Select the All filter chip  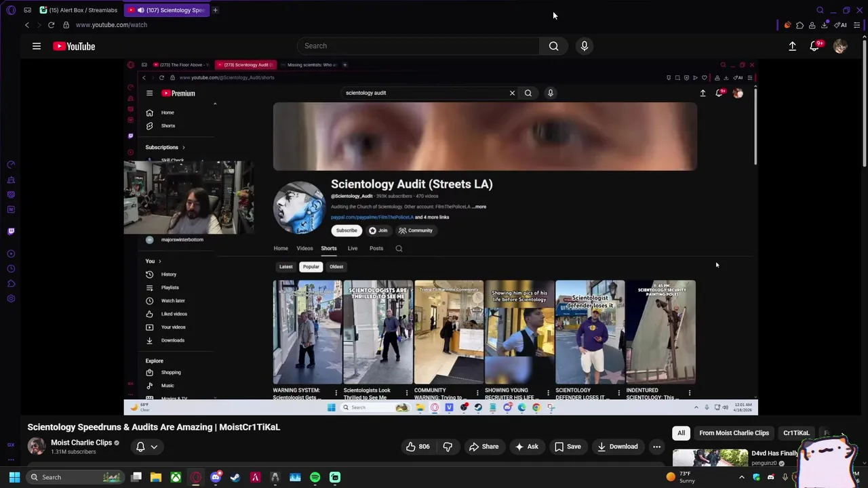pyautogui.click(x=681, y=433)
